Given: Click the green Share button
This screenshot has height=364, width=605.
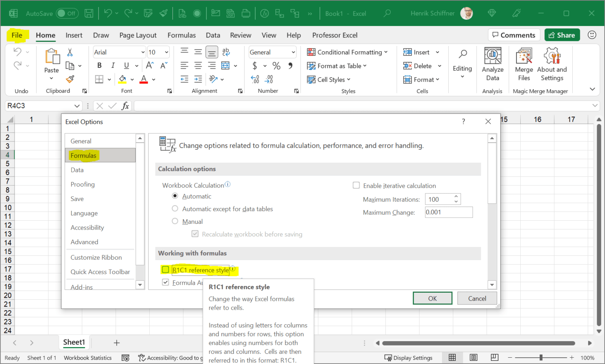Looking at the screenshot, I should click(562, 35).
